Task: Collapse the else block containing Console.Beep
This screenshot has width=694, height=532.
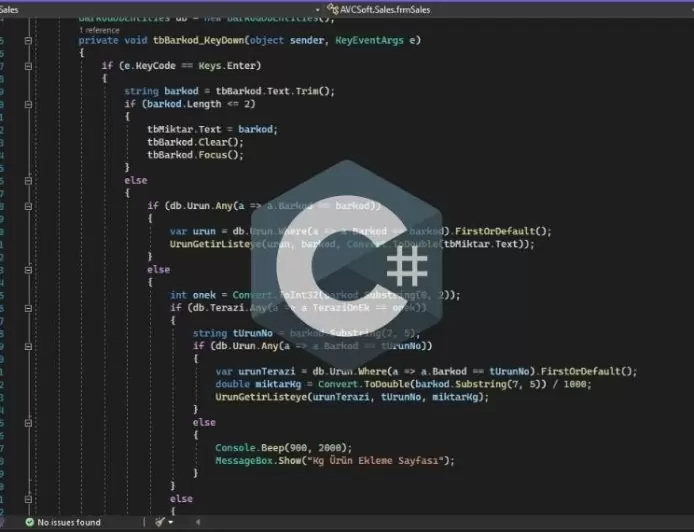Action: click(x=28, y=423)
